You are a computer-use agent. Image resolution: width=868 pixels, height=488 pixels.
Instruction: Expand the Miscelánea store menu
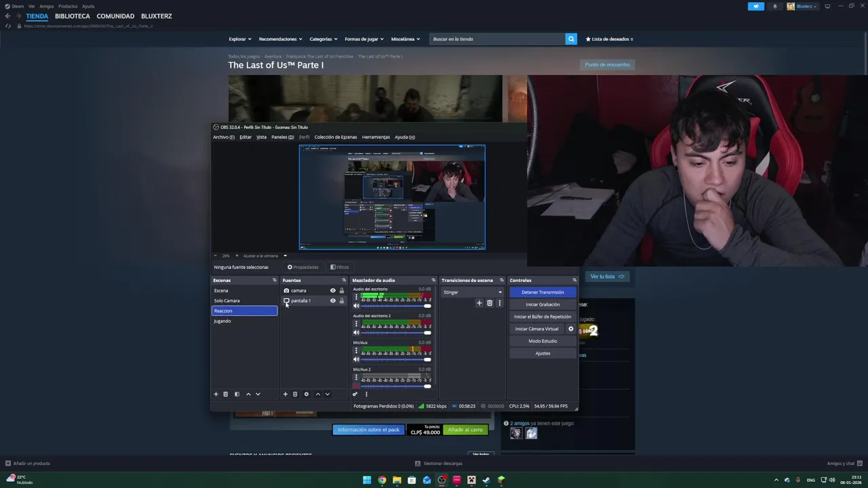pos(406,39)
